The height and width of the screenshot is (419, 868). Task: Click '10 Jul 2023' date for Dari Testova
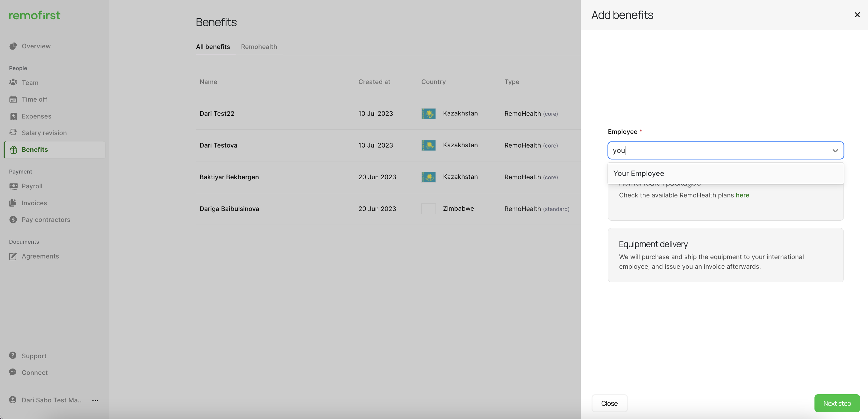pos(376,145)
